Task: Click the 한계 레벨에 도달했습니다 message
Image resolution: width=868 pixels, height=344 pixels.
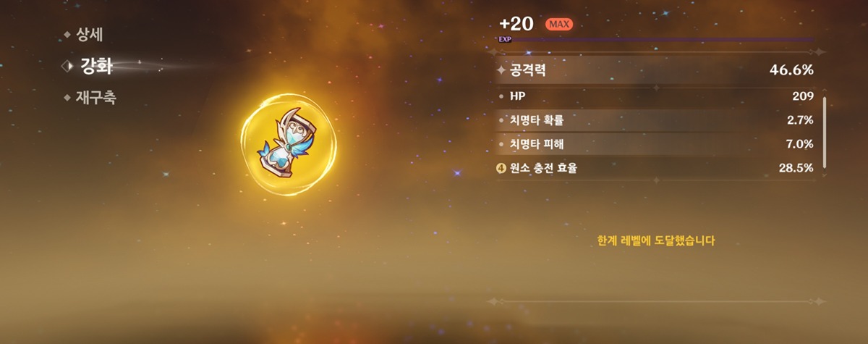Action: pyautogui.click(x=656, y=240)
